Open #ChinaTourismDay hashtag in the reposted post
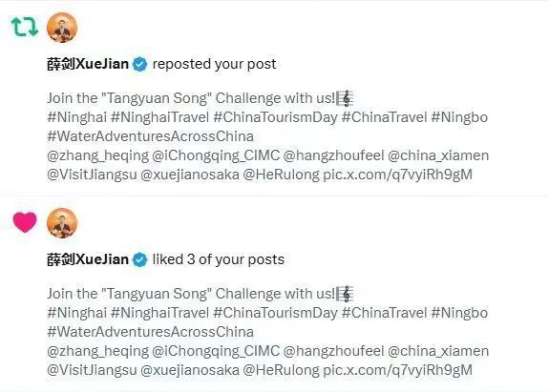This screenshot has height=392, width=549. coord(275,117)
